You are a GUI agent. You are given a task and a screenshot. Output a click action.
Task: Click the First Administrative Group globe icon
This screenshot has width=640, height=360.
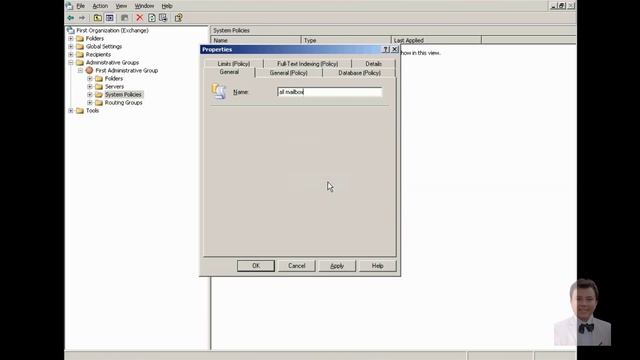point(89,71)
